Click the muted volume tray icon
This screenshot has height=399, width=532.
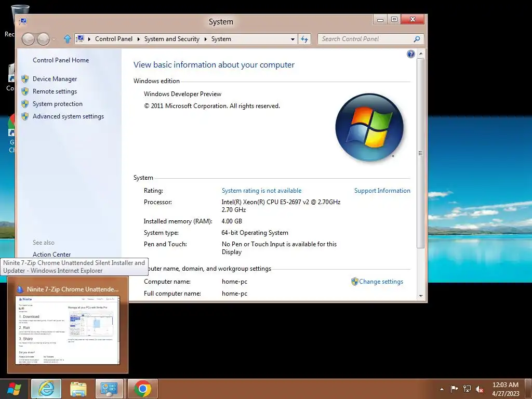point(480,389)
